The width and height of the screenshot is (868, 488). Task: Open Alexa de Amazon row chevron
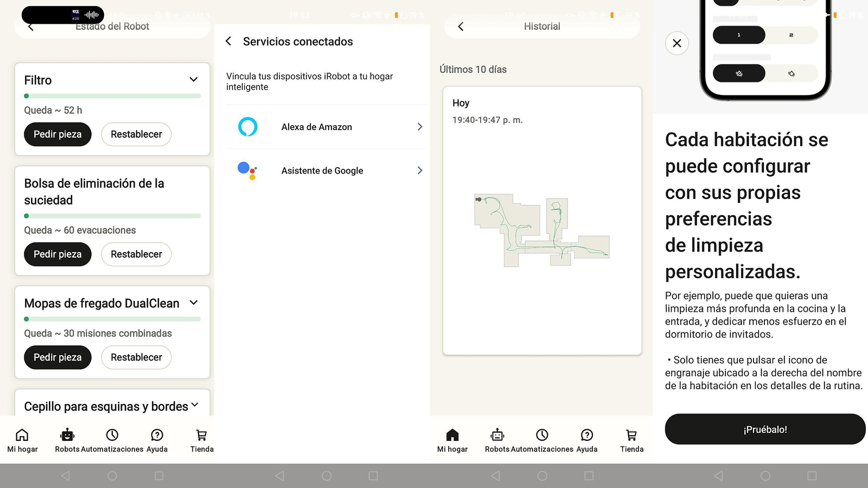[x=419, y=127]
